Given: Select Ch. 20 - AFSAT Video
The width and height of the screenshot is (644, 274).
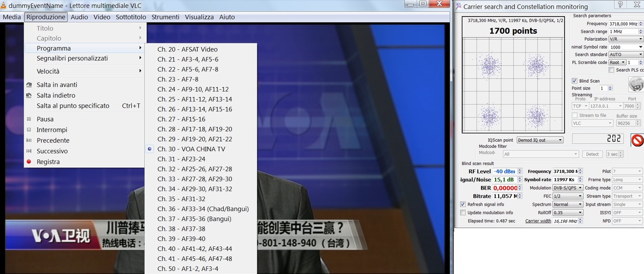Looking at the screenshot, I should coord(201,49).
